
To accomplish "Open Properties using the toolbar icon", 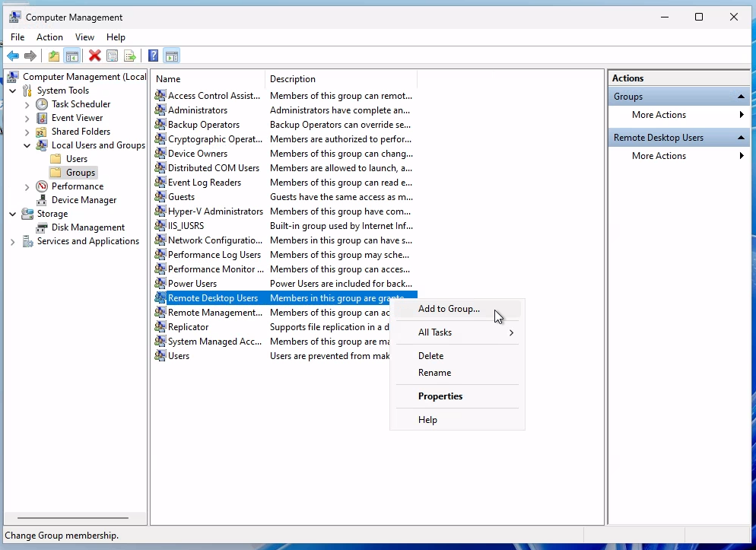I will [x=112, y=56].
